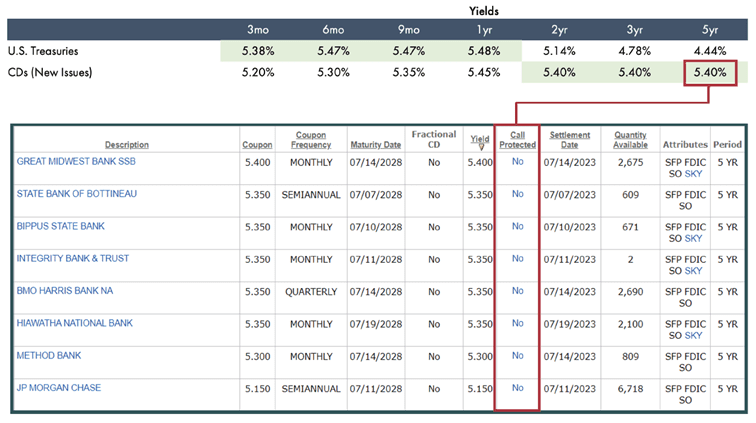Click Call Protected No for Hiawatha National Bank
This screenshot has height=423, width=756.
pyautogui.click(x=517, y=323)
